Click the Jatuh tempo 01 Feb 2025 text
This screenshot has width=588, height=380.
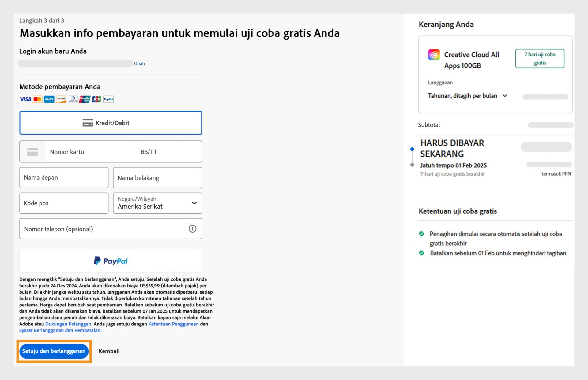453,165
